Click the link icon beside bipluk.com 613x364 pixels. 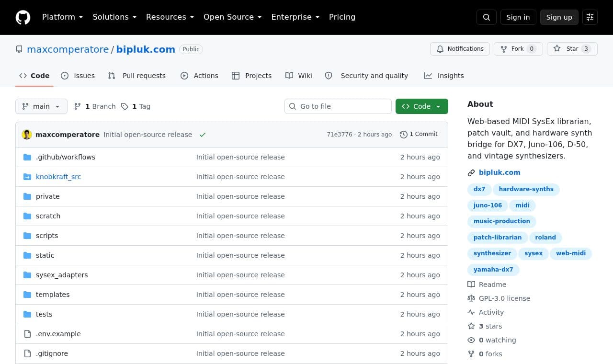point(471,173)
